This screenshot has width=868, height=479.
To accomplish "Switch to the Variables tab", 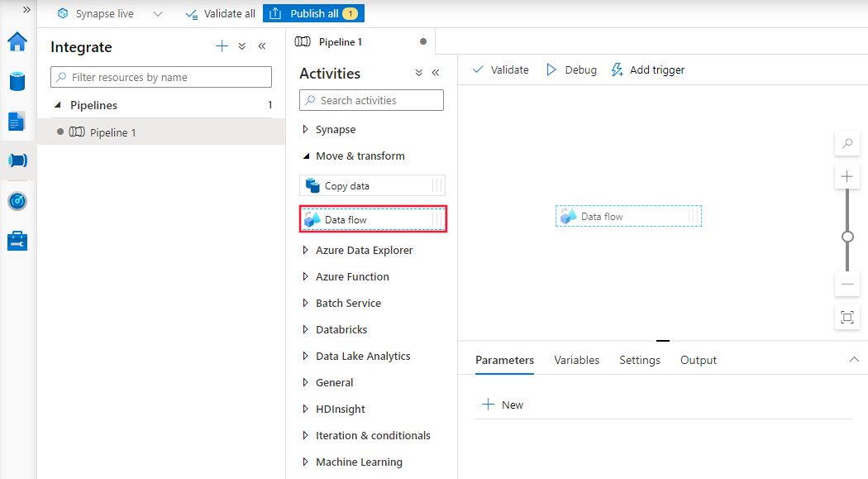I will tap(576, 360).
